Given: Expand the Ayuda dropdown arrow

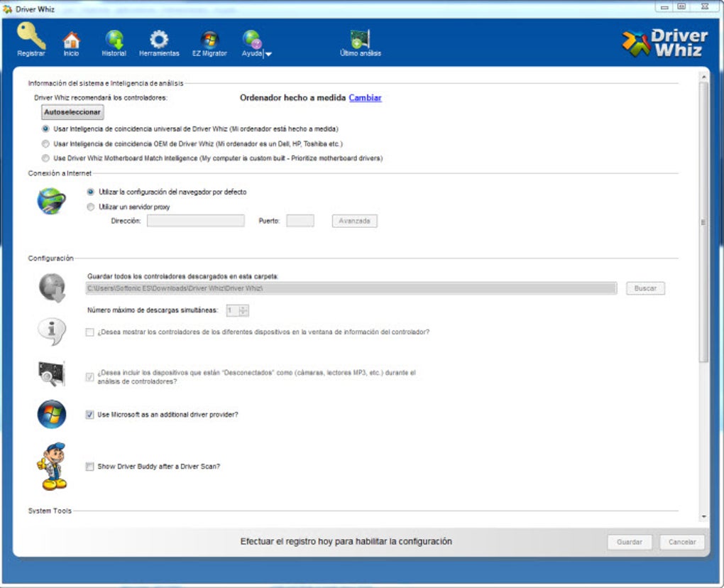Looking at the screenshot, I should pyautogui.click(x=268, y=54).
